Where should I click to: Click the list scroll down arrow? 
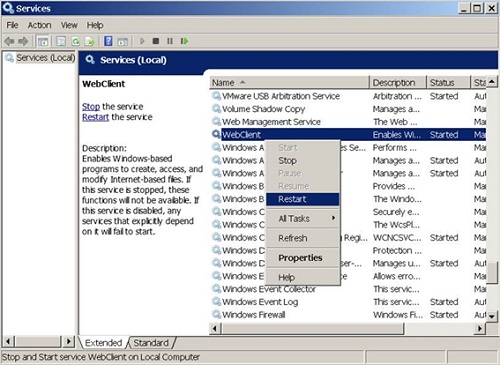492,316
